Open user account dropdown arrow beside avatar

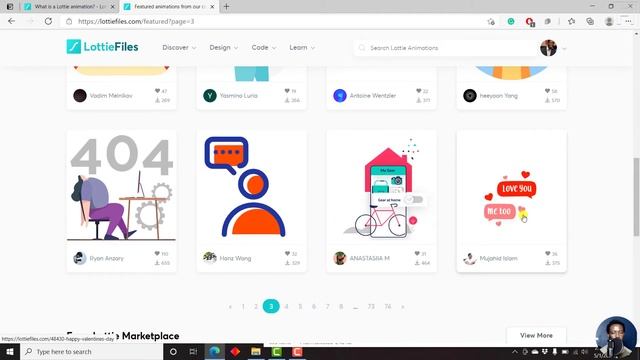[564, 49]
